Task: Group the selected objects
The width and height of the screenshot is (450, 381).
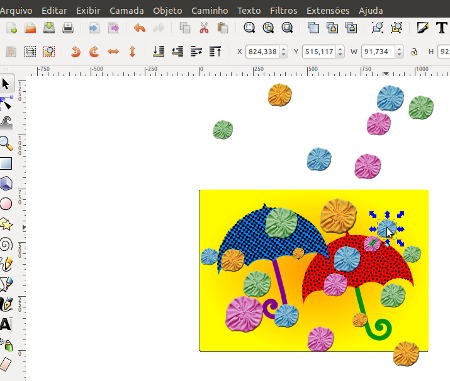Action: [x=377, y=28]
